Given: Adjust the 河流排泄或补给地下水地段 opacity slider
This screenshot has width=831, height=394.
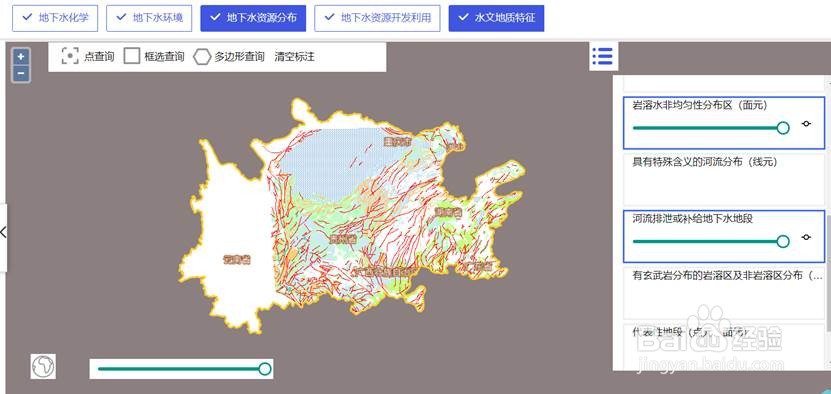Looking at the screenshot, I should click(711, 241).
